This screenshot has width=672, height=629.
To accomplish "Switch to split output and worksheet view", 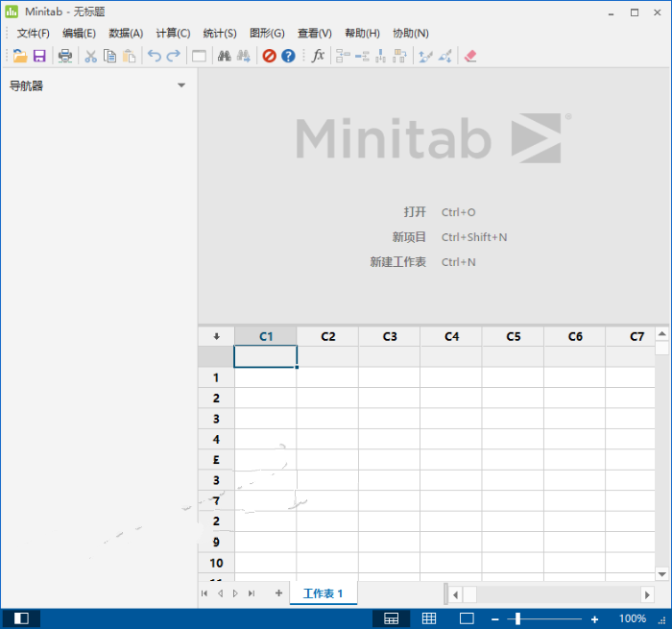I will coord(391,618).
